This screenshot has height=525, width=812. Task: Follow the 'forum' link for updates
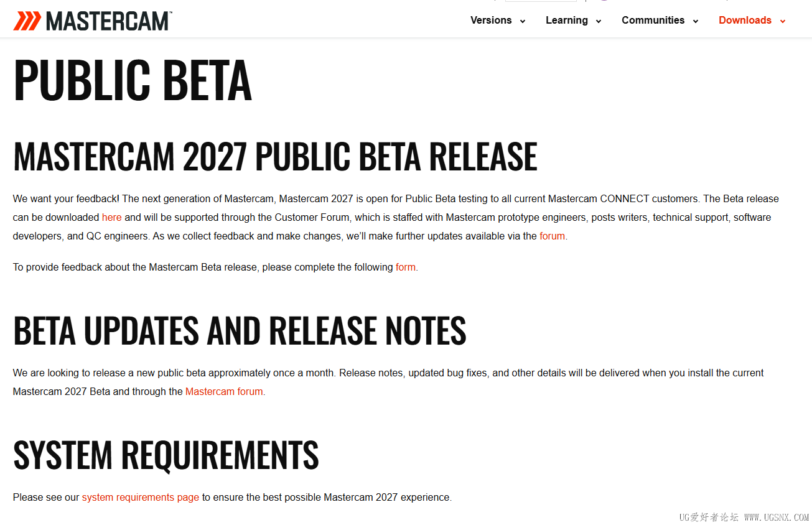coord(552,236)
